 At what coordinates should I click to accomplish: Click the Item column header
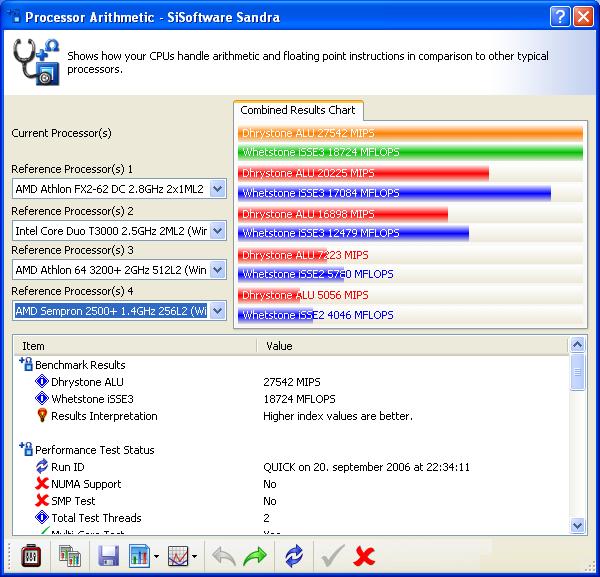(x=135, y=346)
